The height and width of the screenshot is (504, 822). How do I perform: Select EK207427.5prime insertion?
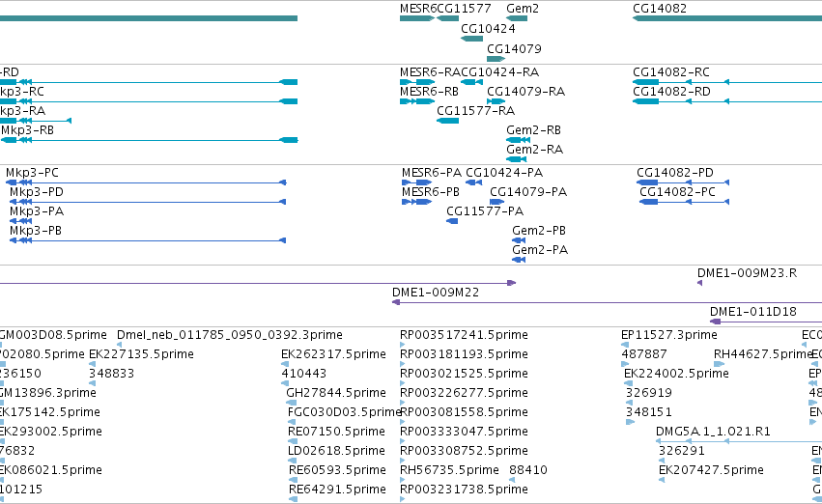(x=662, y=481)
